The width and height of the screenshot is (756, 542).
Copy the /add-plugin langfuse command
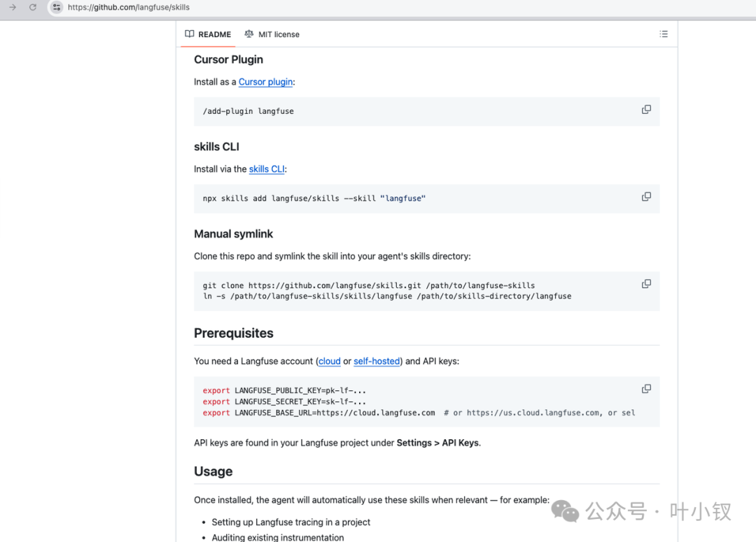(x=646, y=110)
